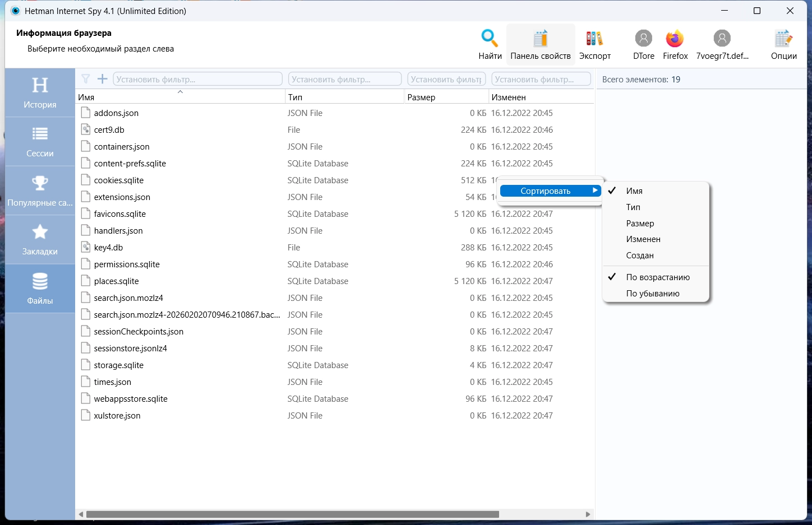Add a new filter with plus button
The image size is (812, 525).
click(102, 79)
